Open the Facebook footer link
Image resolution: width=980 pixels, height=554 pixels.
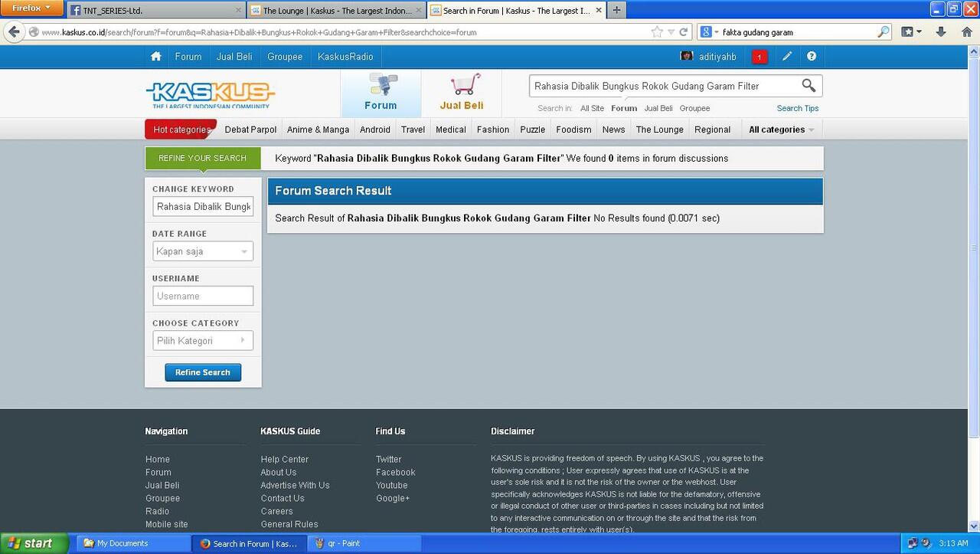[x=396, y=472]
